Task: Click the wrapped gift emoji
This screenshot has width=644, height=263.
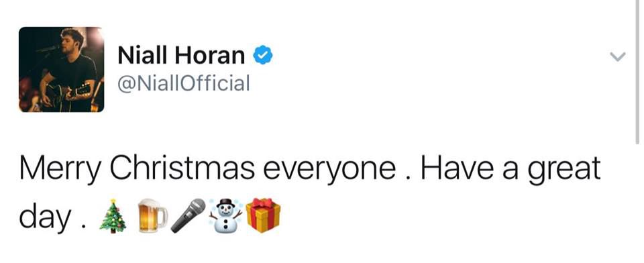Action: (x=263, y=216)
